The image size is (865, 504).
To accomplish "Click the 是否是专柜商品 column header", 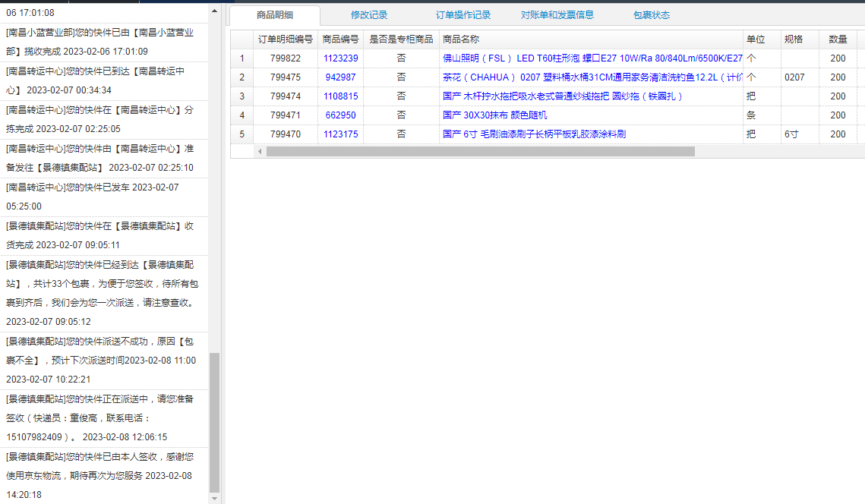I will pos(401,39).
